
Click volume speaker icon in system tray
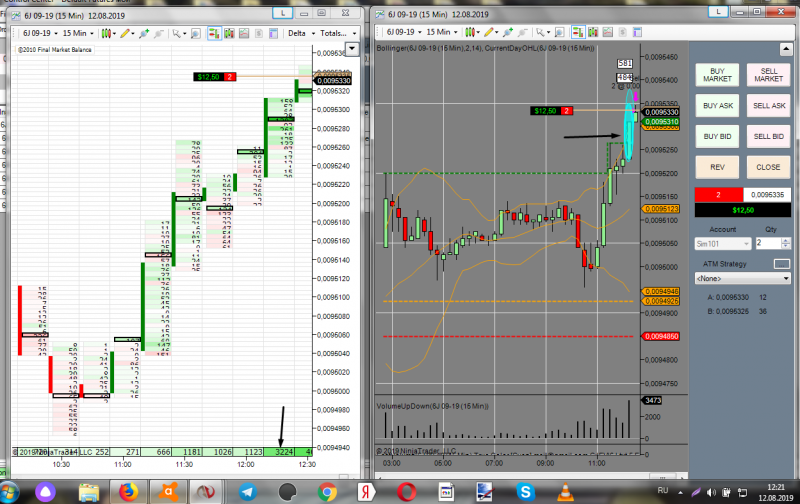[x=711, y=493]
